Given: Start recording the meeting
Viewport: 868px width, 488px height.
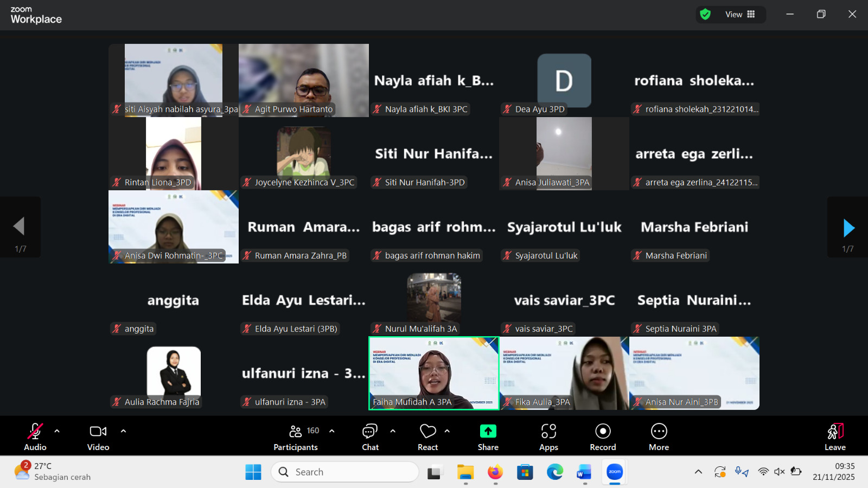Looking at the screenshot, I should 603,436.
